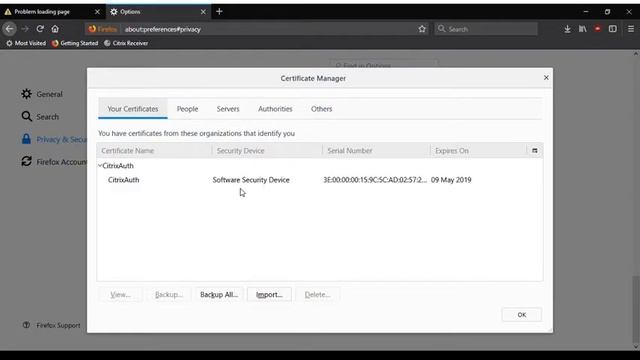Select the CitrixAuth certificate row
This screenshot has height=360, width=640.
[320, 180]
